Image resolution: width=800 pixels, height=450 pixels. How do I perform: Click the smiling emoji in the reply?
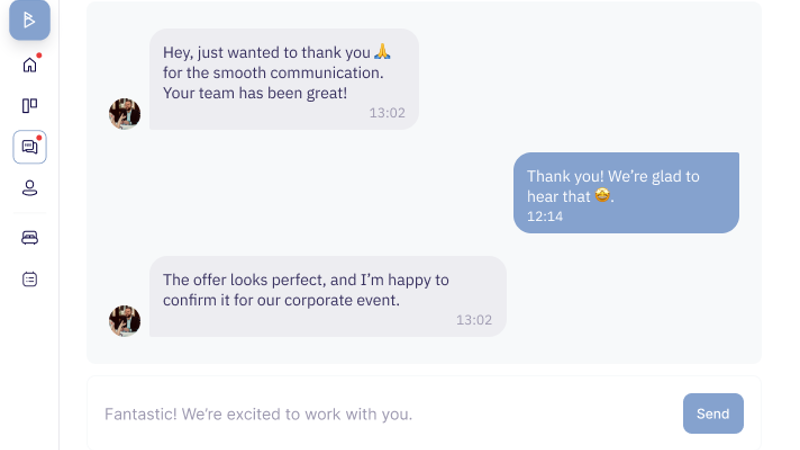pos(602,196)
